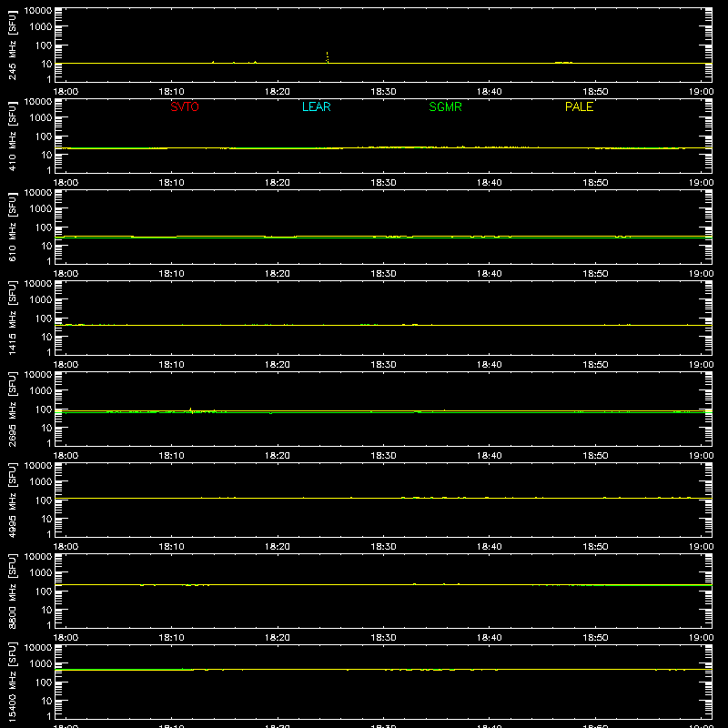Click 18:10 tick label under 410 MHz panel
728x728 pixels.
tap(171, 183)
